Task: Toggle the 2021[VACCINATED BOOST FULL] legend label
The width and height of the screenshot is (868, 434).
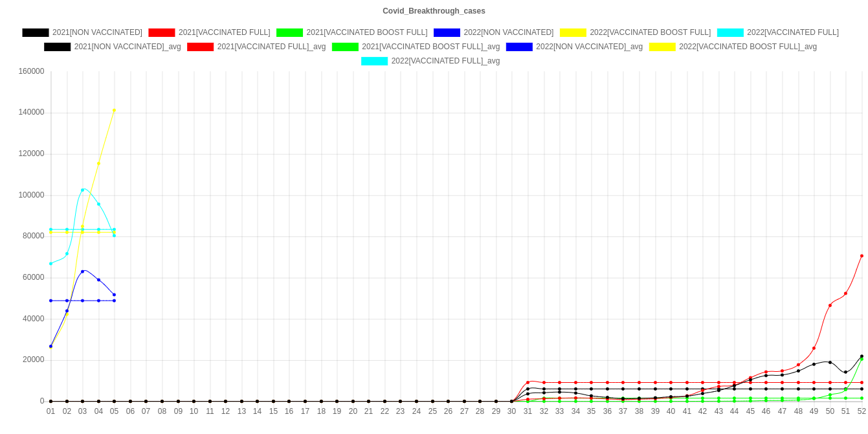Action: click(366, 32)
